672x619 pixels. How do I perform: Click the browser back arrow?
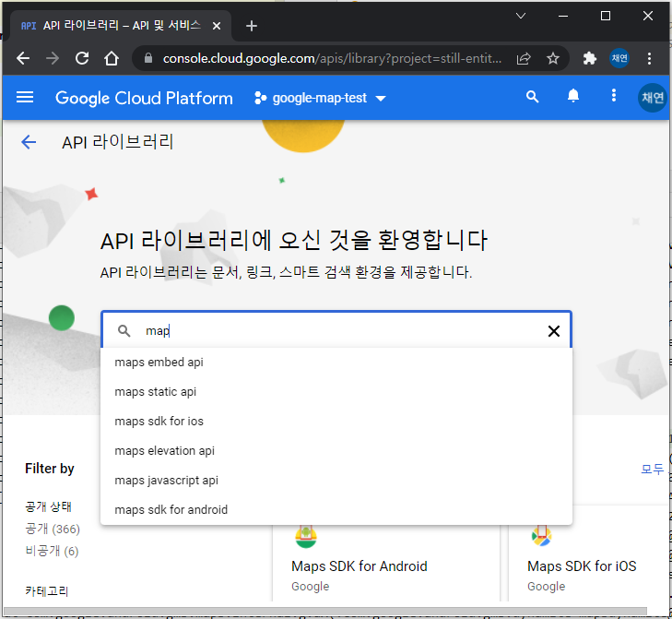pyautogui.click(x=23, y=58)
